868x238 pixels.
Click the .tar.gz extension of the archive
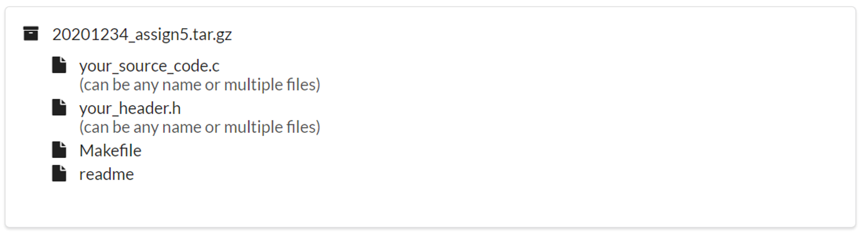pos(212,35)
